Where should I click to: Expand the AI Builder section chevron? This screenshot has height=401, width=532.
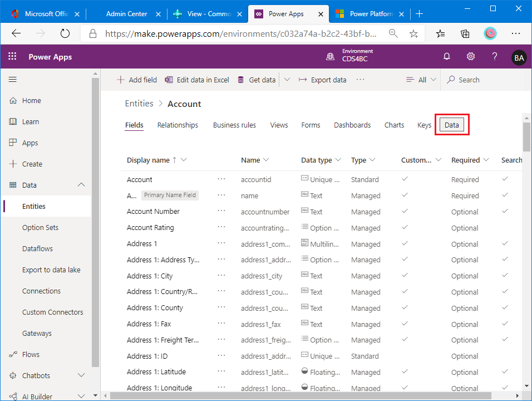tap(81, 396)
